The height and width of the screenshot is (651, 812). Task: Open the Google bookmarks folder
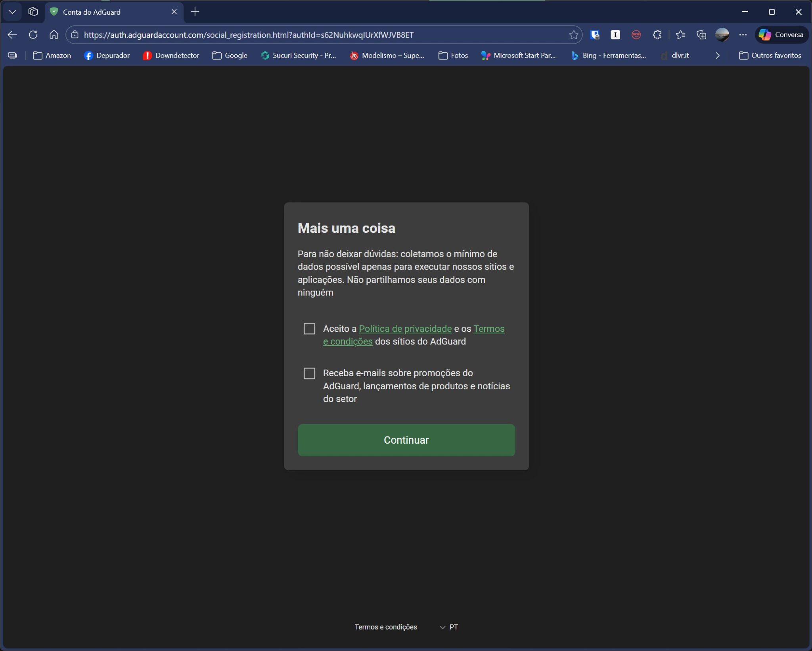point(230,56)
